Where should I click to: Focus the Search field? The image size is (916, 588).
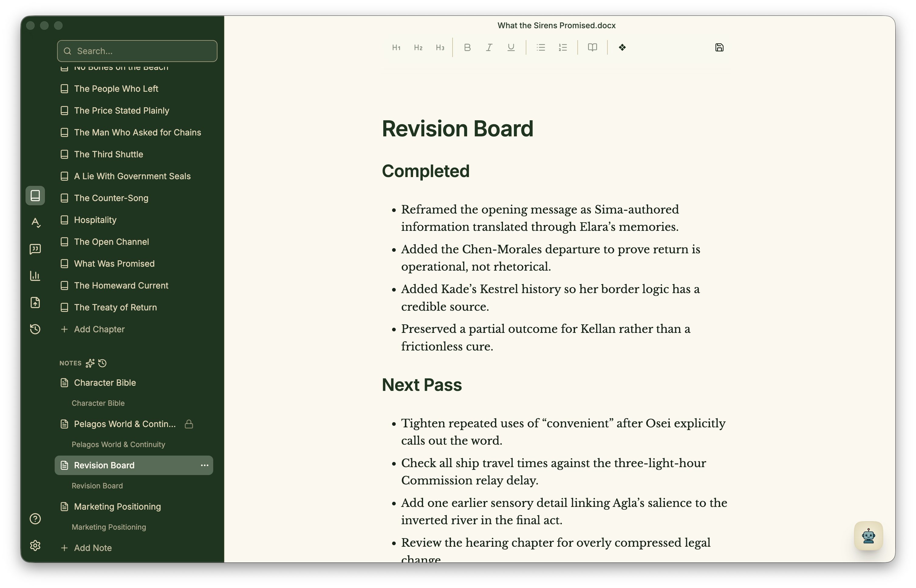pos(137,51)
